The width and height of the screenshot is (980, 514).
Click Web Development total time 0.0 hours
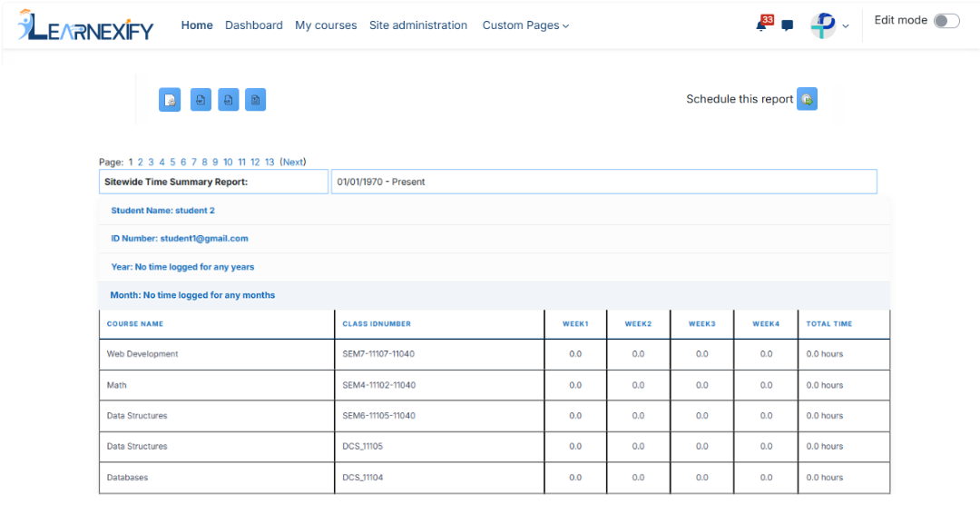[x=824, y=354]
